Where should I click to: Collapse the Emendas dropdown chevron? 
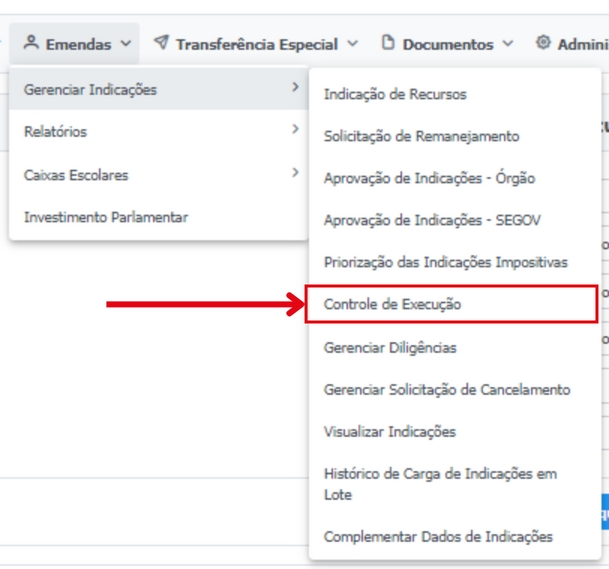(126, 44)
